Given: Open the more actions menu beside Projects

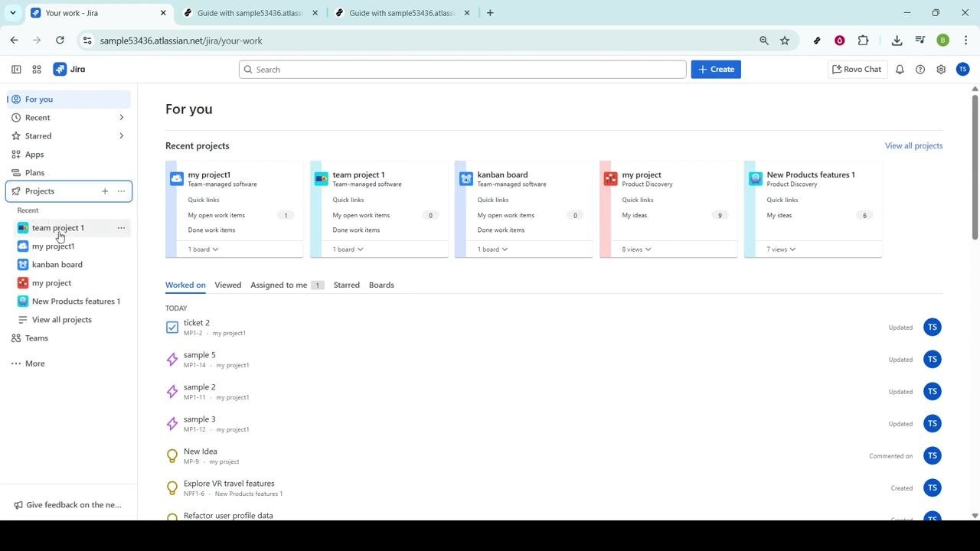Looking at the screenshot, I should coord(121,191).
